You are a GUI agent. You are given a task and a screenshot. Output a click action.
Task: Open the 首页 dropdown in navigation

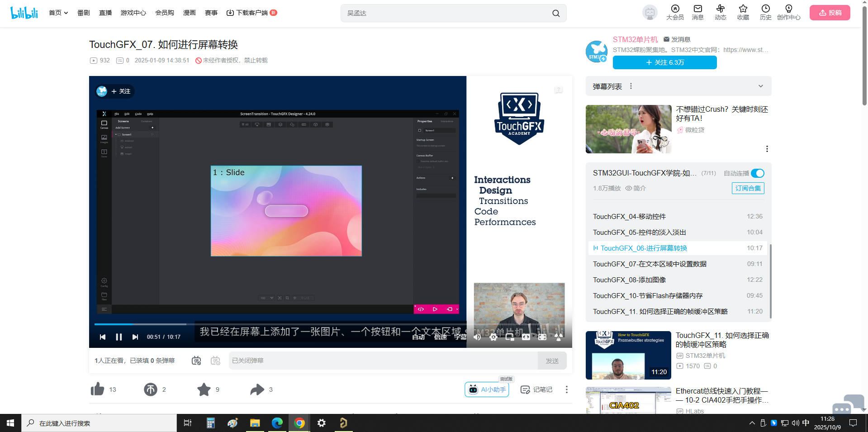point(58,13)
